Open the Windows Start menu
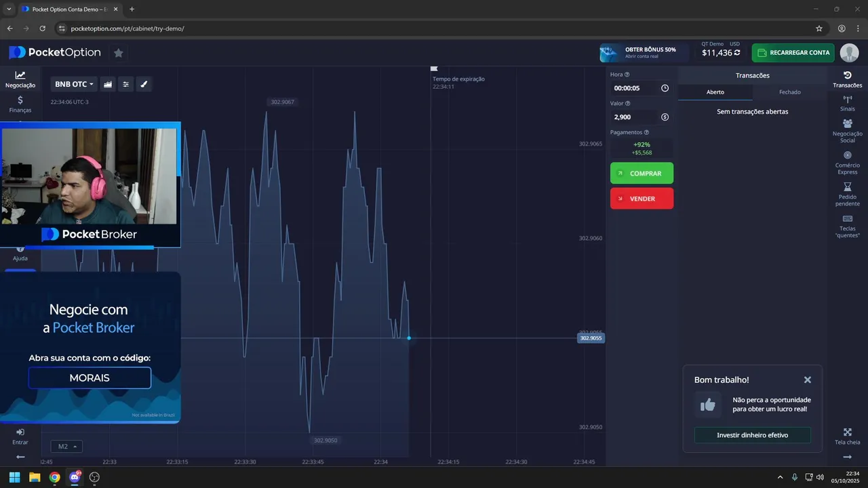 (14, 477)
